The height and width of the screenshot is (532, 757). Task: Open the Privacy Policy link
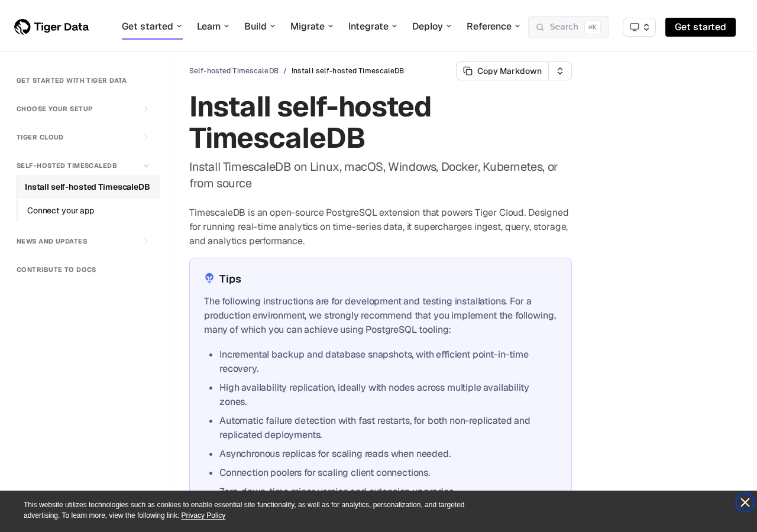[x=203, y=515]
